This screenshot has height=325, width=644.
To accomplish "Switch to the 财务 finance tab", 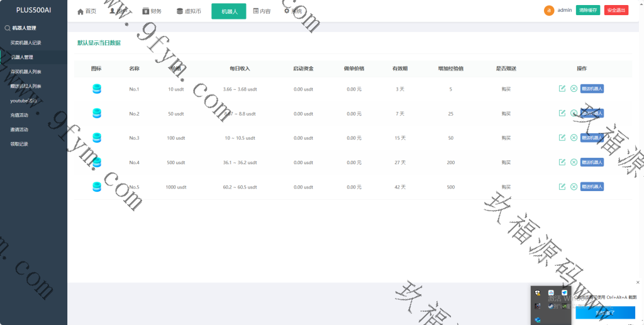I will (152, 11).
